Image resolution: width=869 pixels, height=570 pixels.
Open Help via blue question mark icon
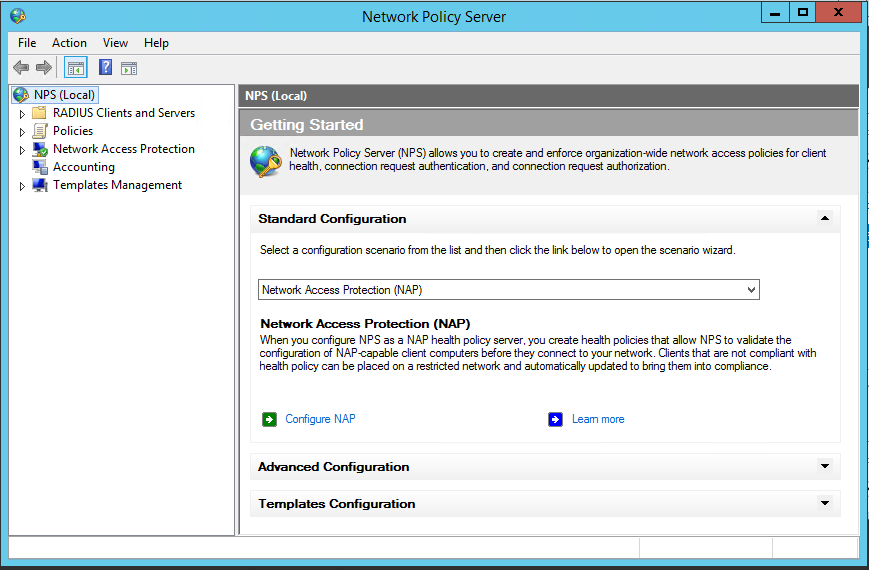point(105,67)
